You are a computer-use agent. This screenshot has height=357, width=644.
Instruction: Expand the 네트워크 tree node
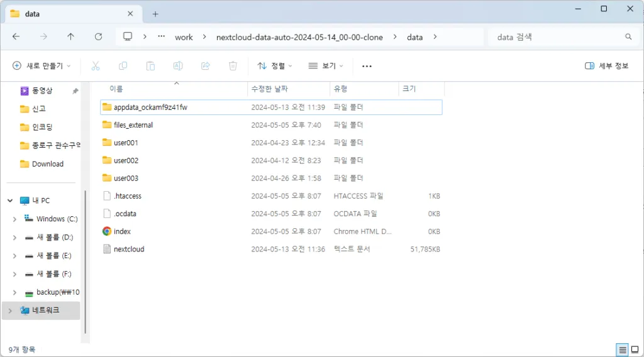tap(10, 310)
